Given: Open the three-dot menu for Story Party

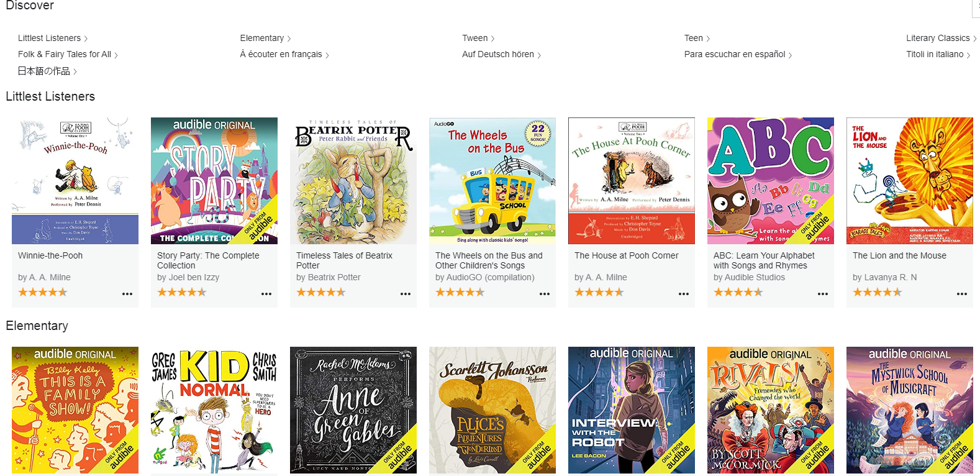Looking at the screenshot, I should (266, 294).
